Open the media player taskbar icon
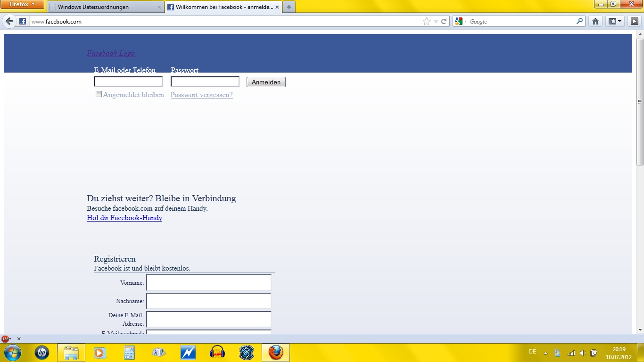The width and height of the screenshot is (644, 362). (99, 352)
